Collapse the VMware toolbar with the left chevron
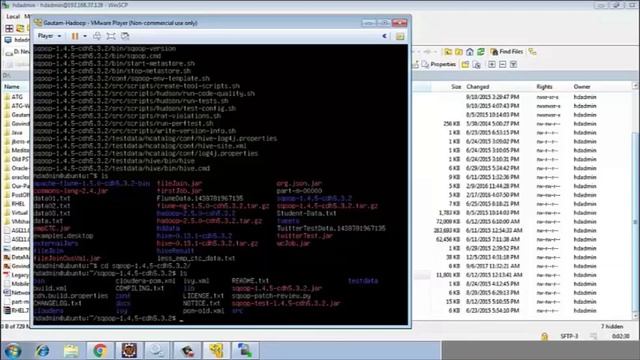 (x=384, y=36)
